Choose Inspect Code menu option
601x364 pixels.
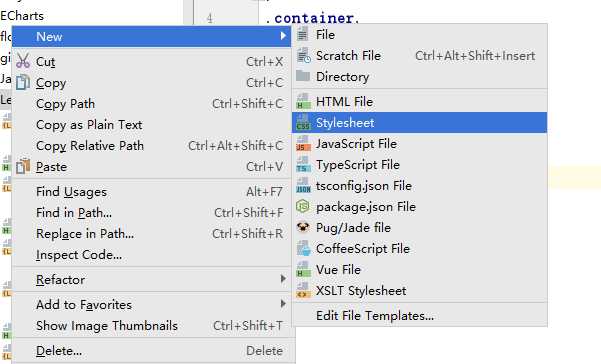152,255
